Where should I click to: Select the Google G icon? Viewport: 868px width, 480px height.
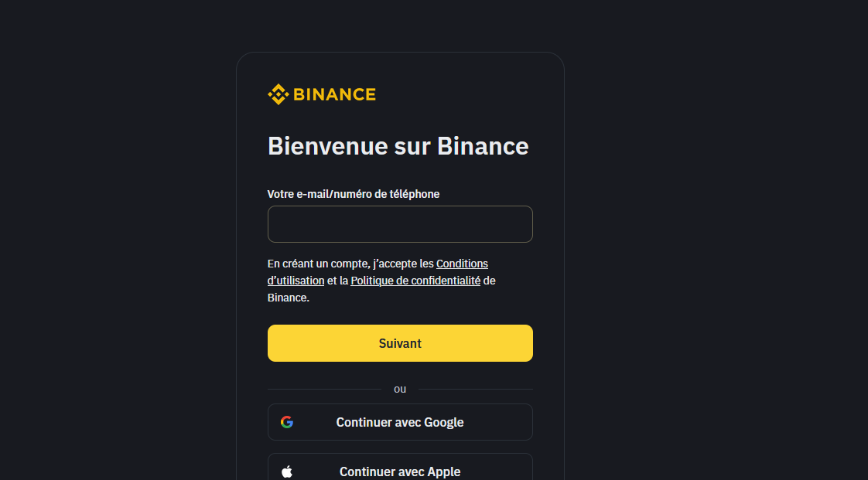pos(287,422)
